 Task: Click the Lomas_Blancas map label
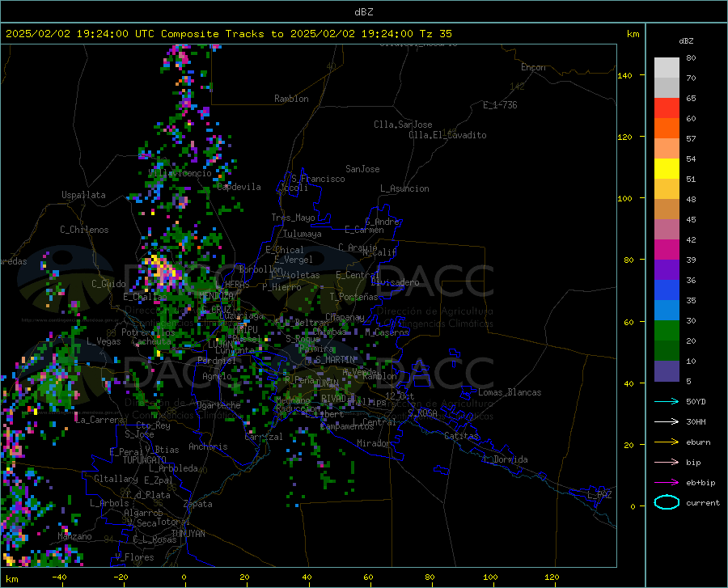point(510,392)
